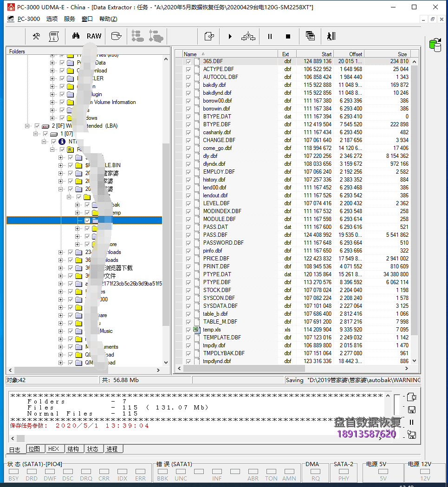
Task: Click the log document-with-gear icon
Action: pyautogui.click(x=412, y=397)
